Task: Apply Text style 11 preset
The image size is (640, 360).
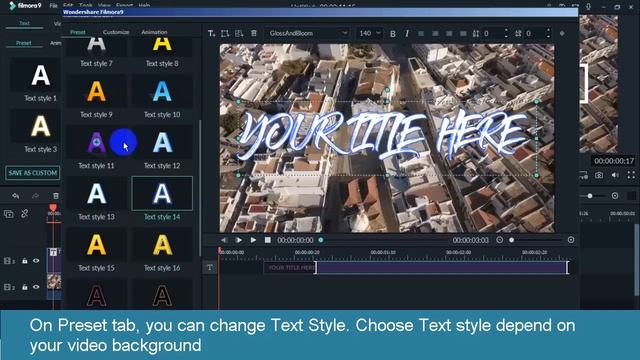Action: click(96, 148)
